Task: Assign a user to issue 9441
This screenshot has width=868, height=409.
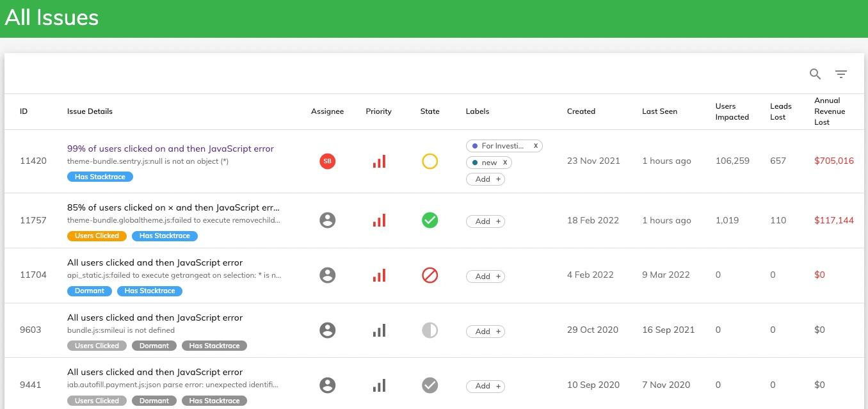Action: click(327, 385)
